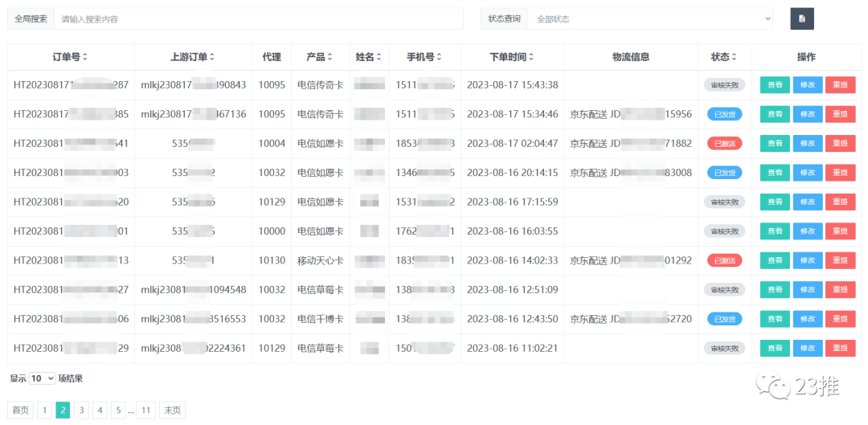Click 查看 for order at 15:34:46
The height and width of the screenshot is (425, 868).
(x=775, y=115)
